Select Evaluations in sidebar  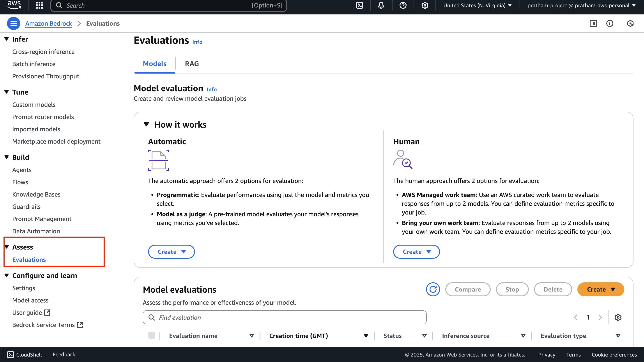point(29,260)
